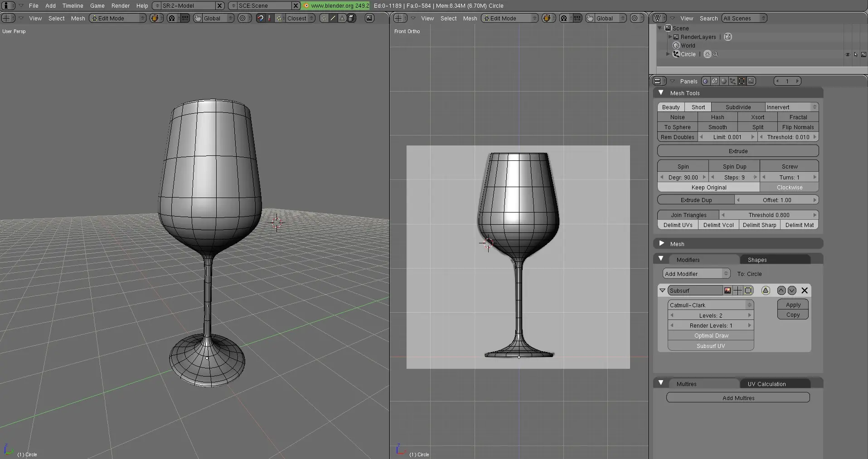Open the Render menu
868x459 pixels.
pyautogui.click(x=121, y=6)
